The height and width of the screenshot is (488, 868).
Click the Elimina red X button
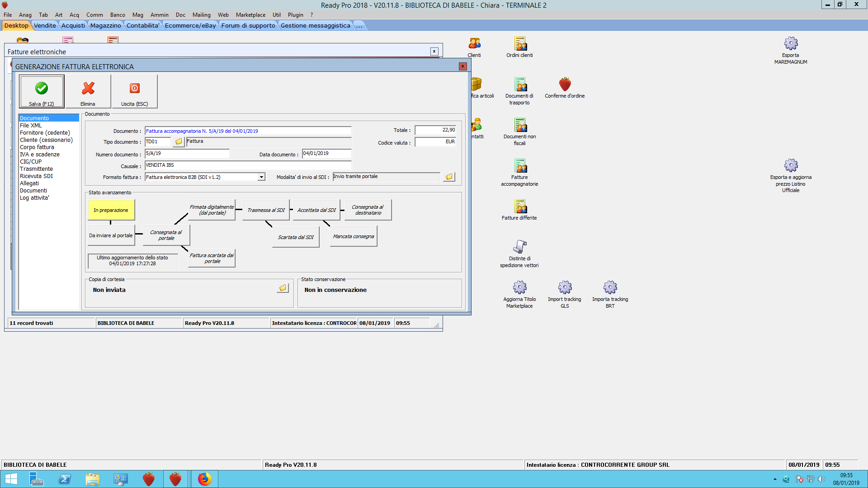pos(88,91)
